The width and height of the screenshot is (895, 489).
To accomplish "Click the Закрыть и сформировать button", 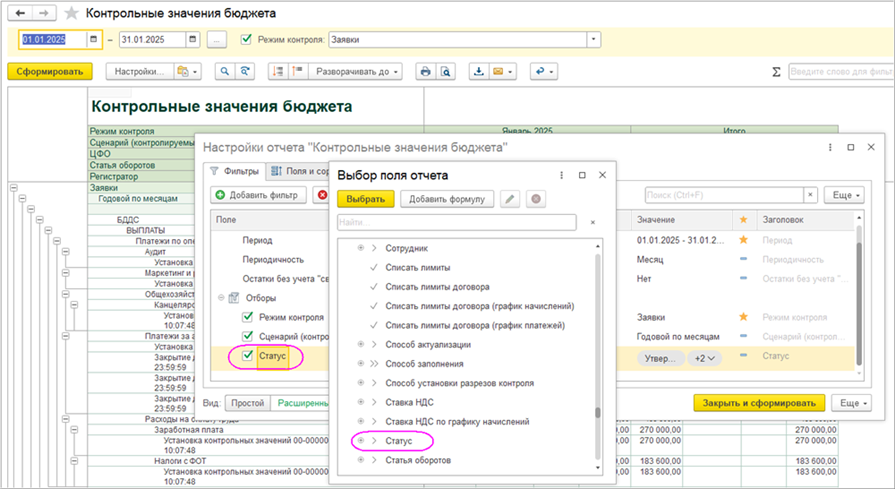I will 759,403.
